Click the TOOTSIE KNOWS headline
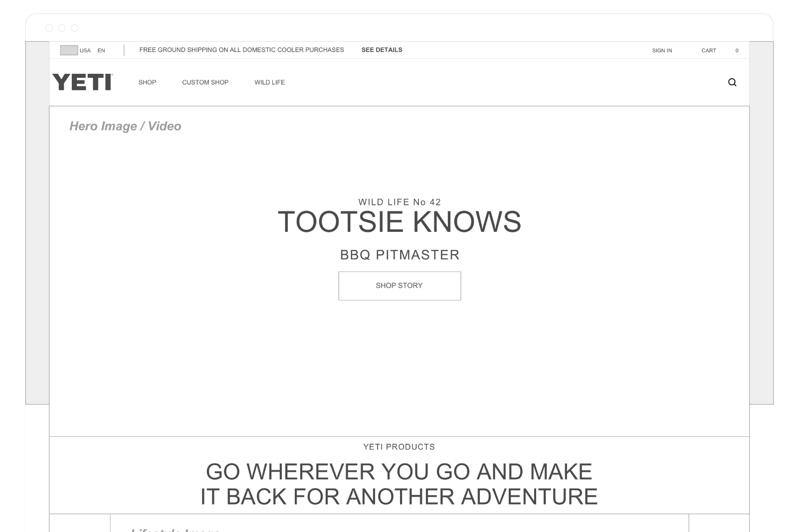Image resolution: width=798 pixels, height=532 pixels. click(399, 222)
